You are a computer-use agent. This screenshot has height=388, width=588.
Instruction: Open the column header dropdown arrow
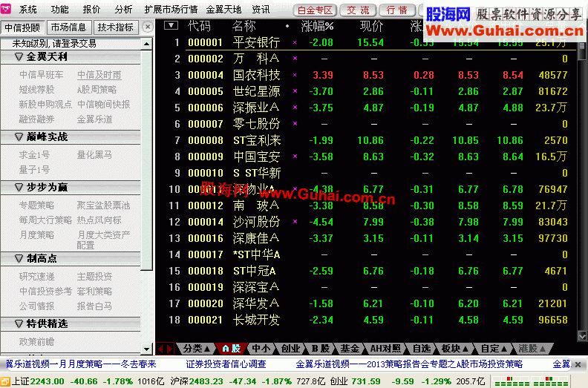(x=171, y=25)
